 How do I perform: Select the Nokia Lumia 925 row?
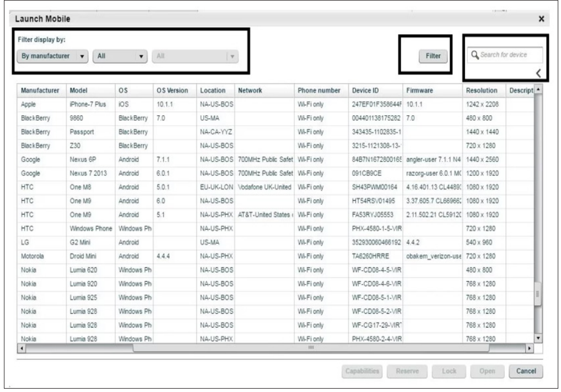pyautogui.click(x=276, y=298)
